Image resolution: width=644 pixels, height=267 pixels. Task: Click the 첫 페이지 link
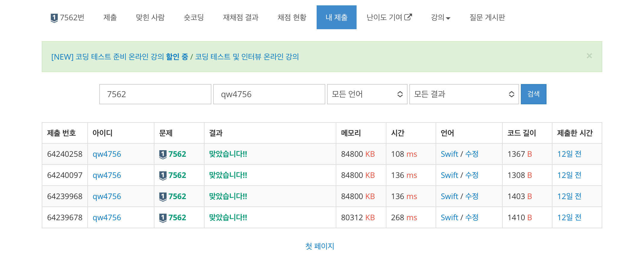point(320,246)
